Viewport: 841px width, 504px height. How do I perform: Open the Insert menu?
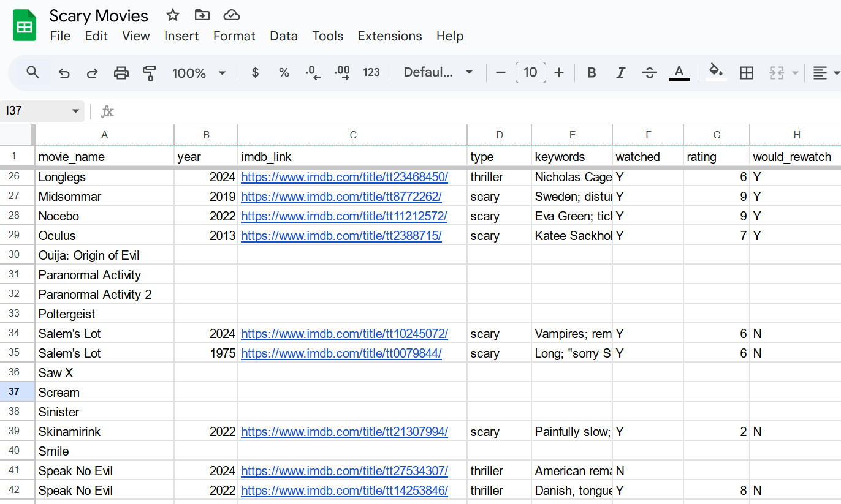click(181, 36)
